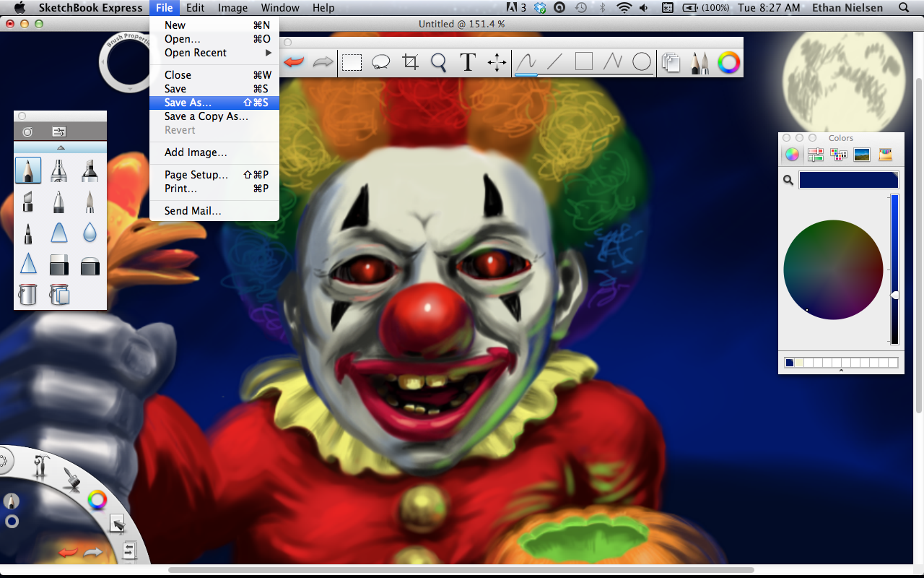
Task: Select the Polyline stroke style
Action: pos(612,62)
